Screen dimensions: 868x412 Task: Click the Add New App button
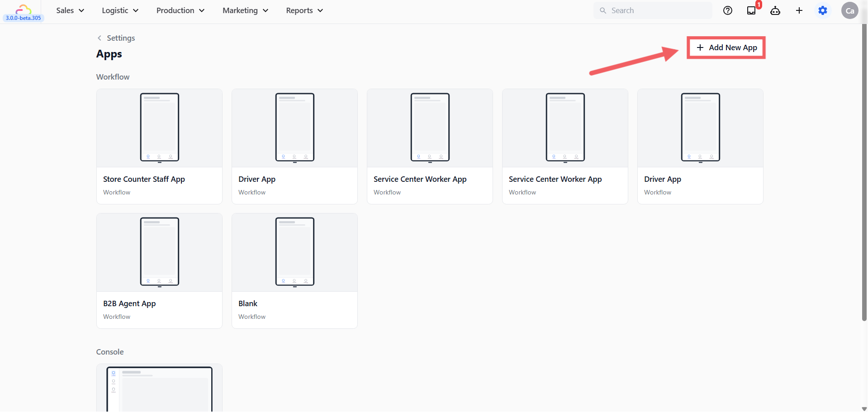pyautogui.click(x=726, y=47)
